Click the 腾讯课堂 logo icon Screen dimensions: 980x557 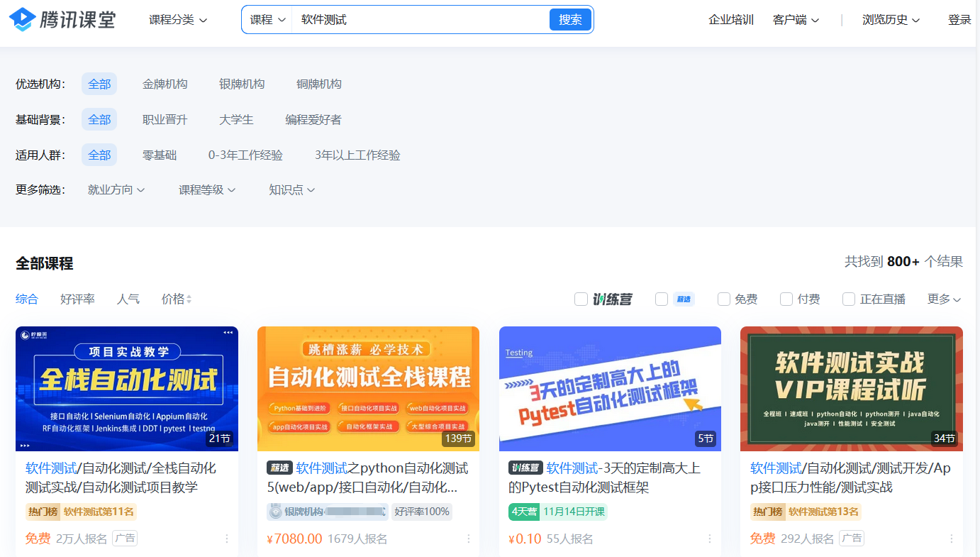click(23, 19)
